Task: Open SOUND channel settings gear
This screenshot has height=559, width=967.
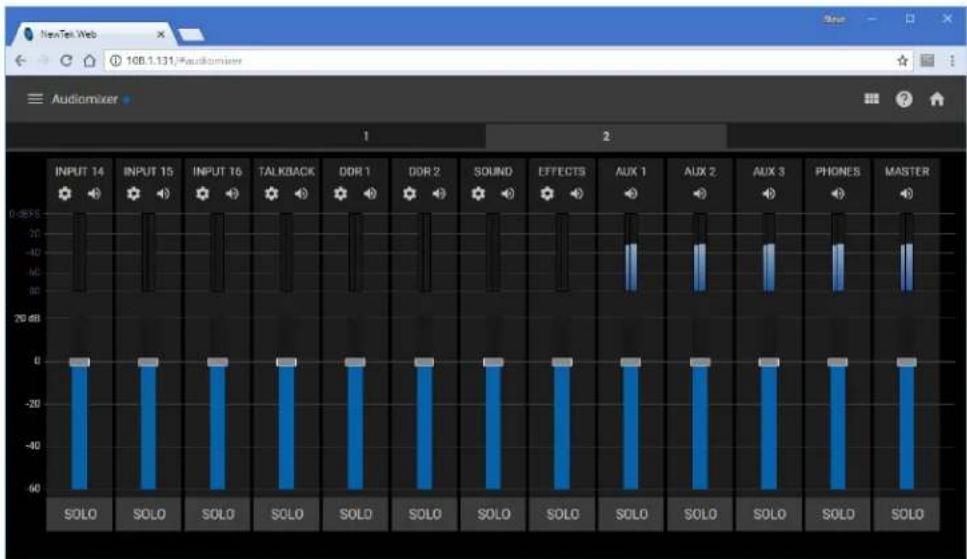Action: [x=478, y=194]
